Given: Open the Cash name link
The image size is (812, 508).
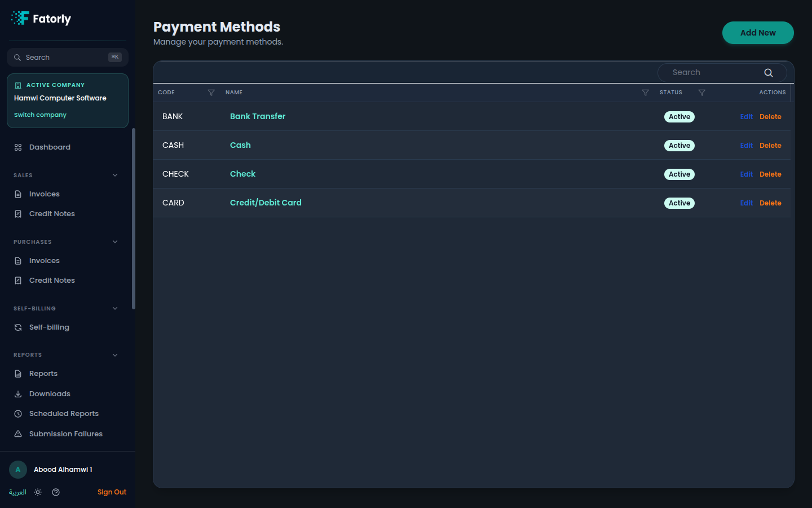Looking at the screenshot, I should (240, 145).
